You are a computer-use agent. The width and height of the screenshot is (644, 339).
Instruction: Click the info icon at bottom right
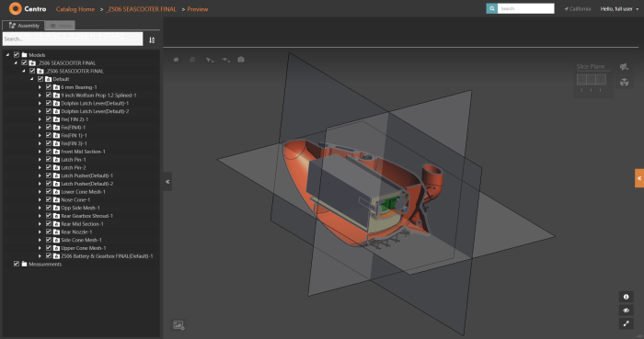(626, 297)
